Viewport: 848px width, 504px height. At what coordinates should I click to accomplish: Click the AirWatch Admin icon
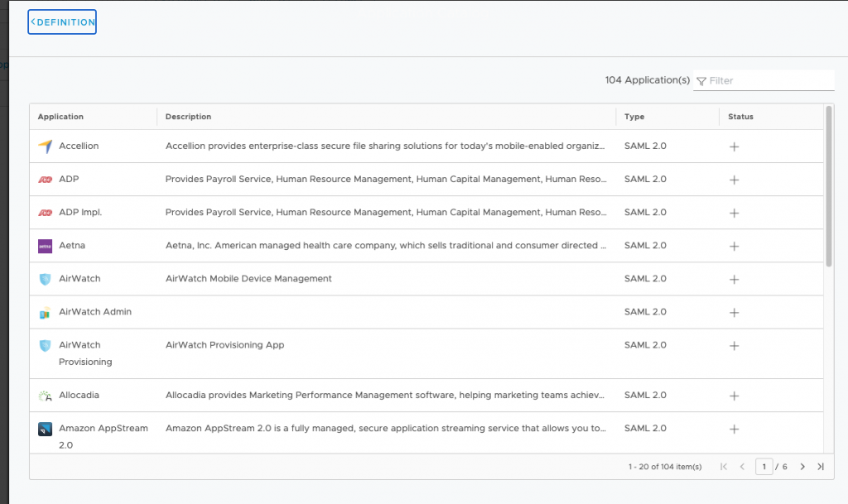46,313
